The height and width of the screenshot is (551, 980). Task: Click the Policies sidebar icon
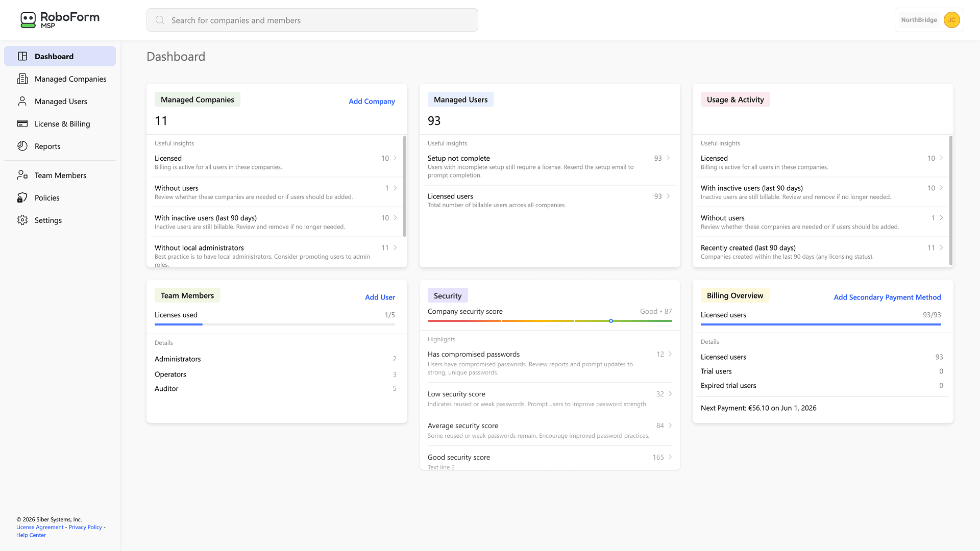[22, 197]
